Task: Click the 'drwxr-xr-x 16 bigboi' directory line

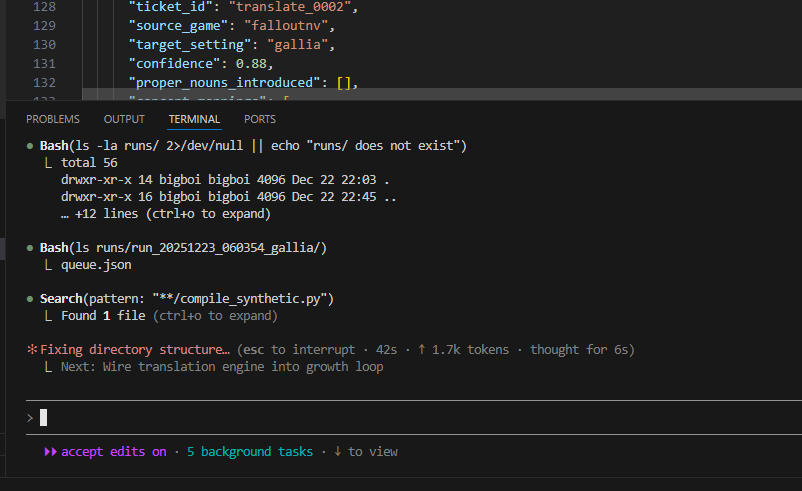Action: pos(229,197)
